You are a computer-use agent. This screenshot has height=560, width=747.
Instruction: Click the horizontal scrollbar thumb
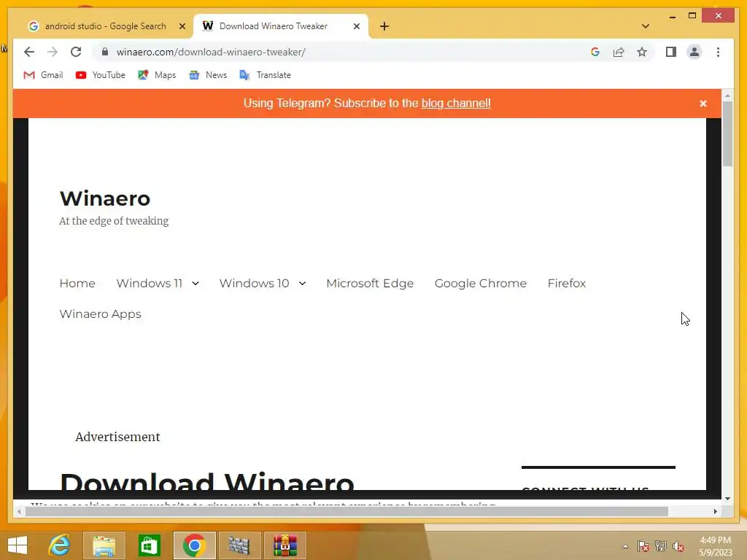(347, 511)
